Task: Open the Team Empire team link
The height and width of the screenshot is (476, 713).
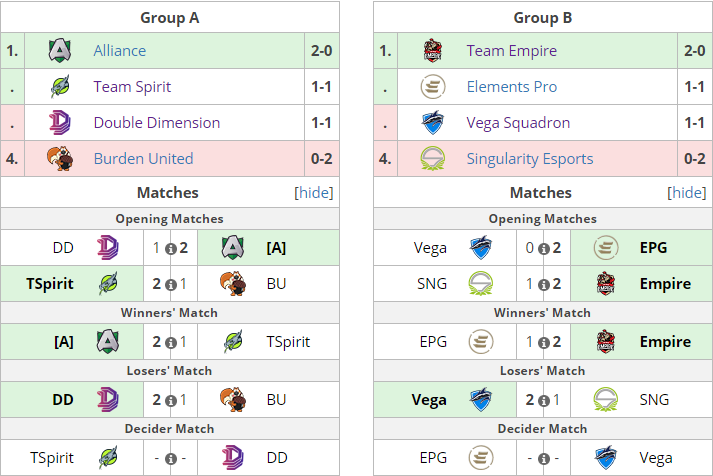Action: pos(512,51)
